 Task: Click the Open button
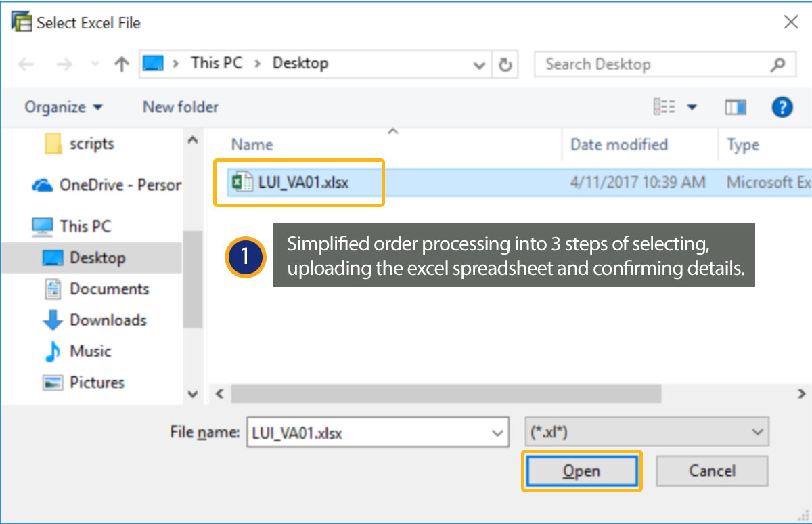click(x=581, y=471)
